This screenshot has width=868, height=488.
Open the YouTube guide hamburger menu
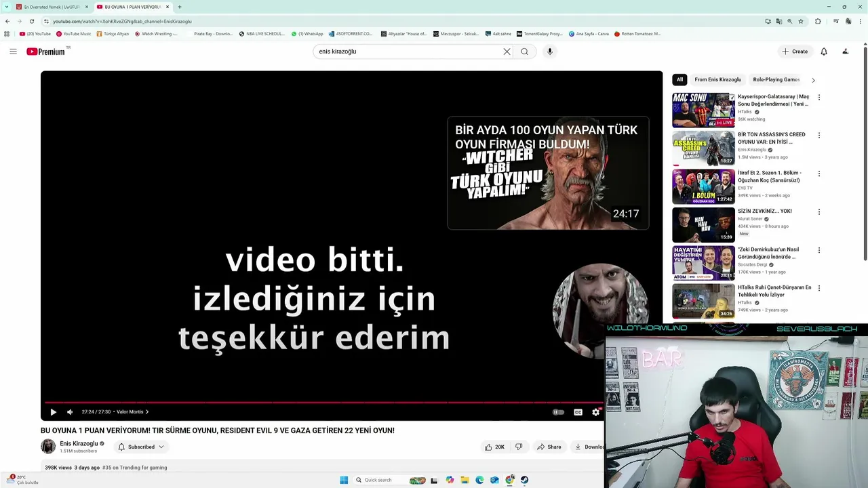click(x=13, y=52)
